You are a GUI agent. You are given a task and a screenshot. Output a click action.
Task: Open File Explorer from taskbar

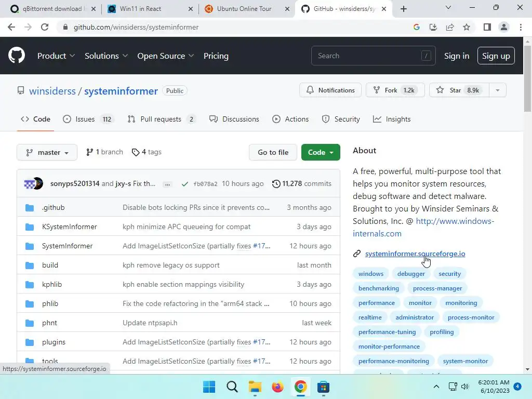tap(255, 387)
